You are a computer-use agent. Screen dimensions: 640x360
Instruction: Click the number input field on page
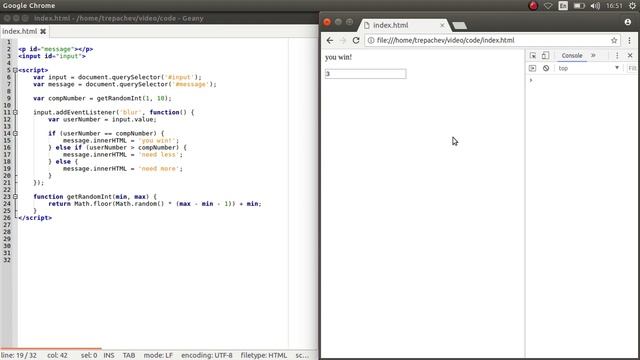coord(366,74)
